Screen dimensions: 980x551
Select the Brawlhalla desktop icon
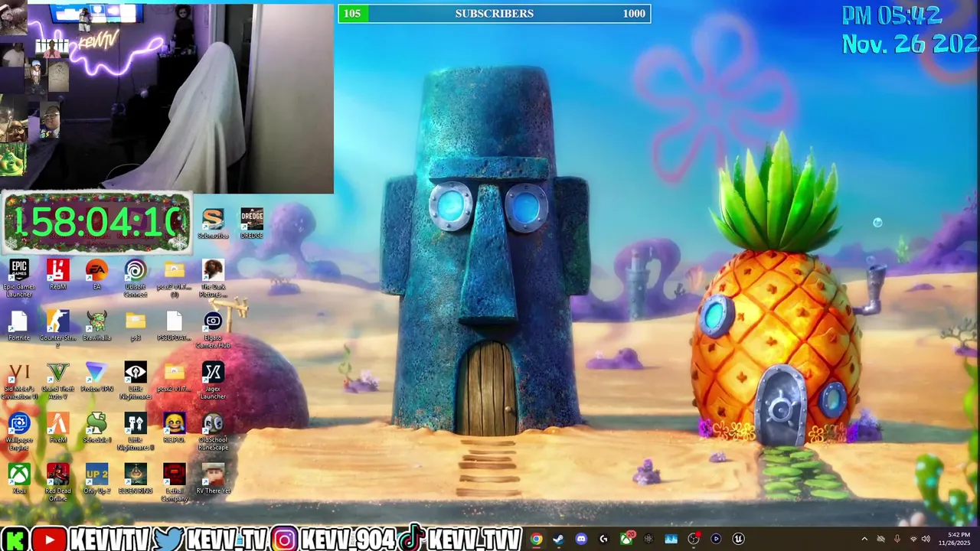point(96,326)
